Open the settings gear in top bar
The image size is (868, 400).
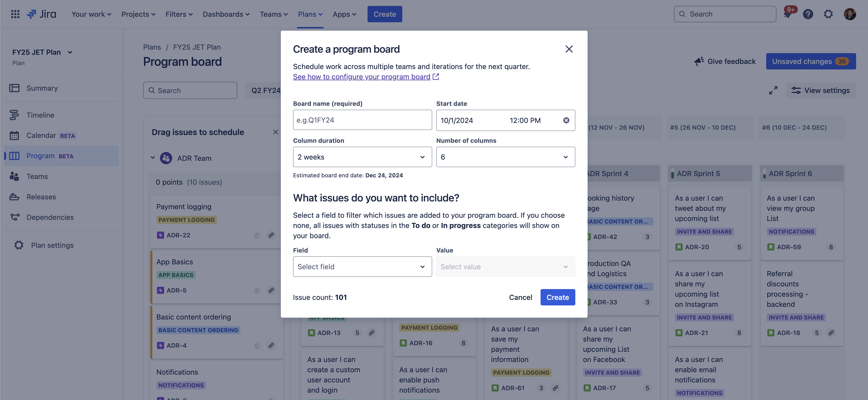[x=828, y=14]
